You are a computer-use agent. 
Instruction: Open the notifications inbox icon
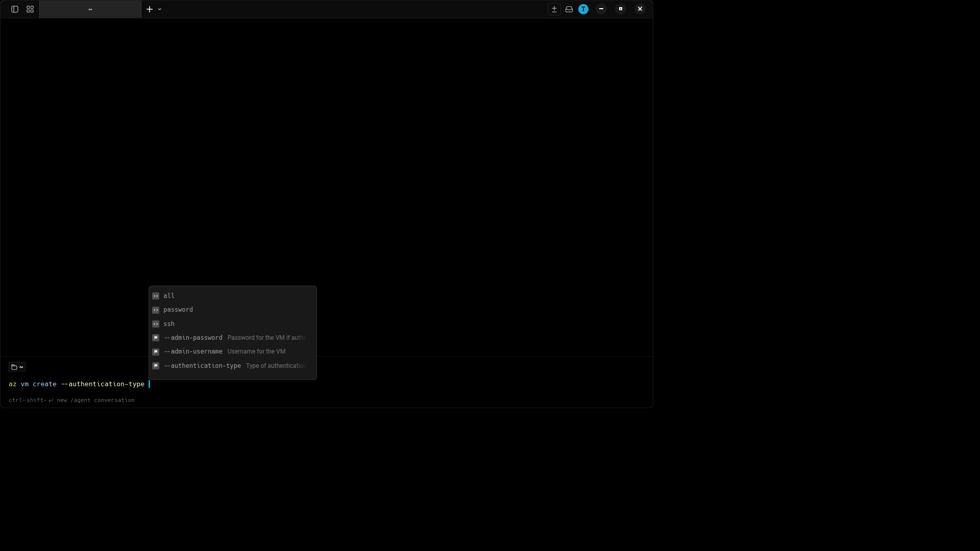[x=569, y=9]
